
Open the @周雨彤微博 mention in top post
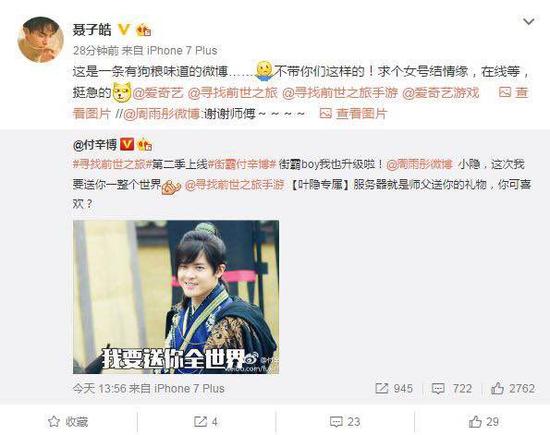coord(161,114)
